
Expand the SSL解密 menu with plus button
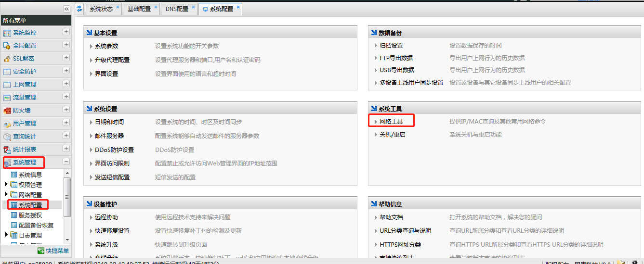[x=66, y=58]
